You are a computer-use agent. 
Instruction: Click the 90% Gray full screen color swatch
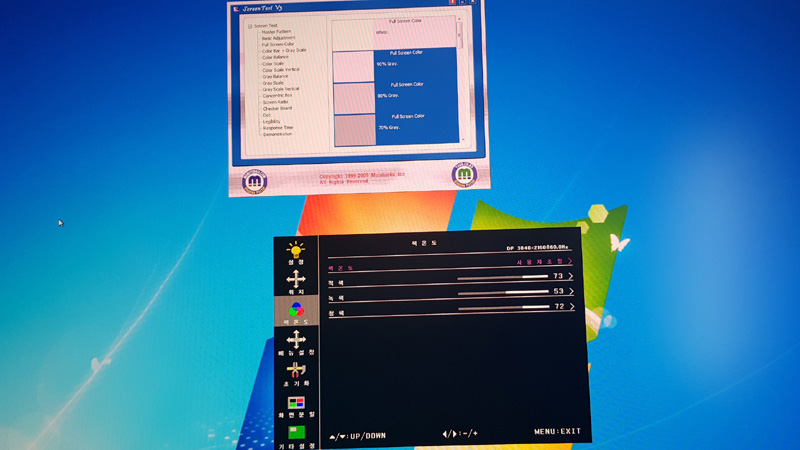click(x=354, y=66)
